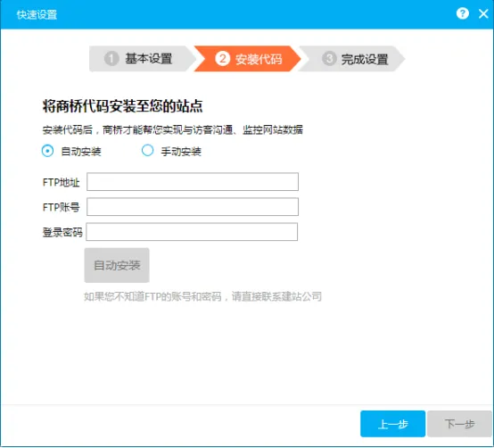Click the 登录密码 field label
Viewport: 494px width, 448px height.
tap(62, 232)
